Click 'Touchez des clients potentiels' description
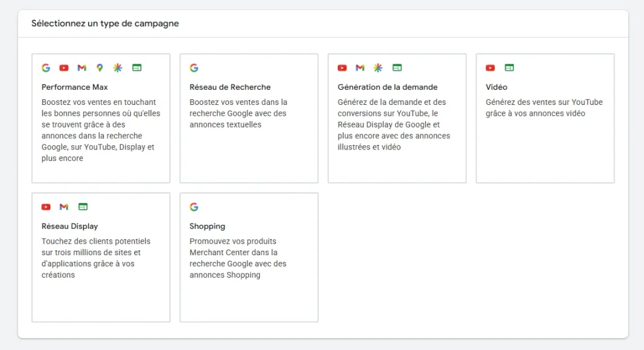The width and height of the screenshot is (644, 350). pyautogui.click(x=96, y=241)
